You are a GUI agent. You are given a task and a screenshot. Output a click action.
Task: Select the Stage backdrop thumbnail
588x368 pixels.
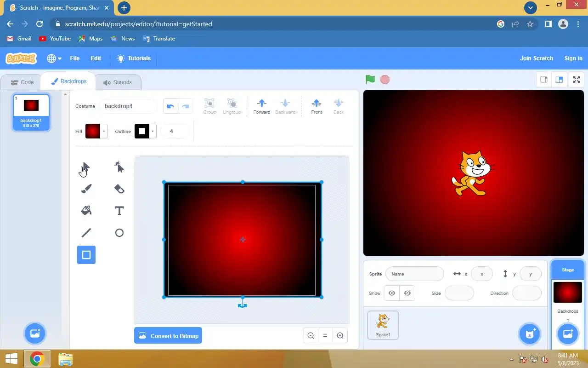568,293
